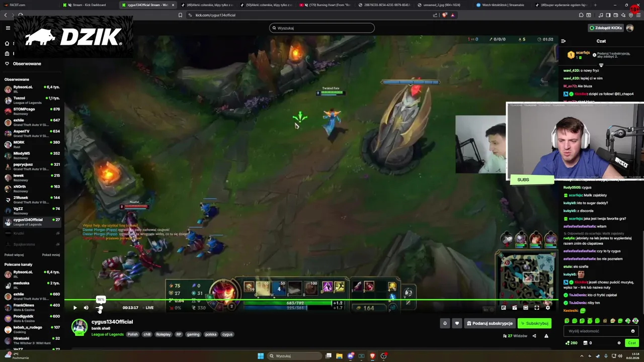Screen dimensions: 644x362
Task: Click first green emote above chat input
Action: coord(568,321)
